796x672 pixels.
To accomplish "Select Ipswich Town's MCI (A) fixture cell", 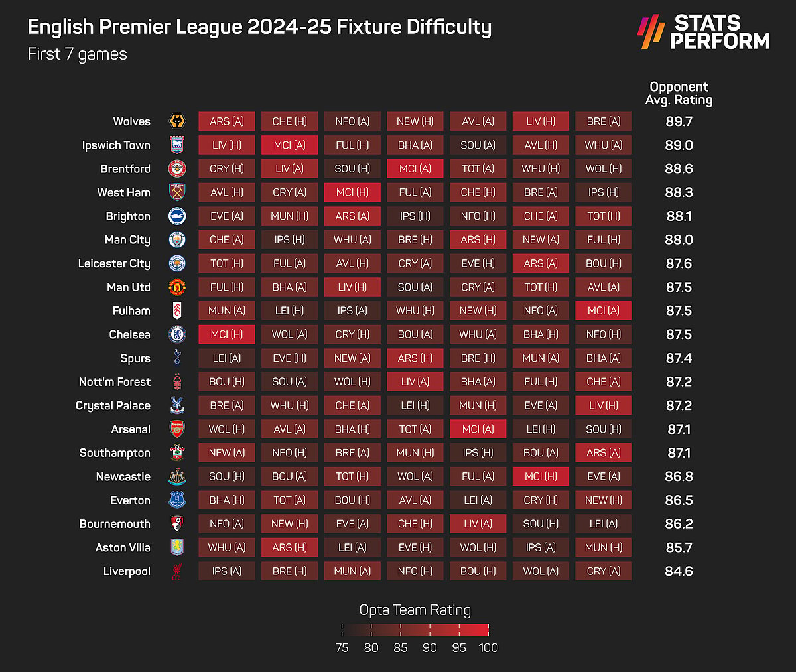I will pos(290,145).
